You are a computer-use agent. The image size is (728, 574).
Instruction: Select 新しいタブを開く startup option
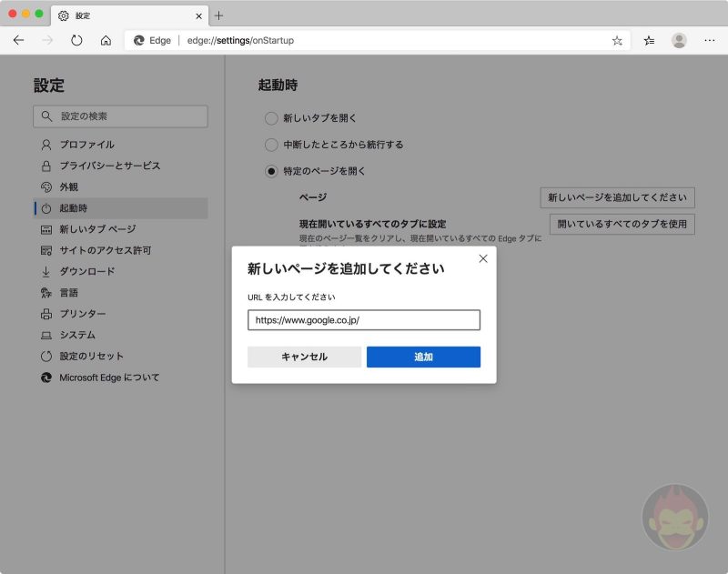click(271, 118)
